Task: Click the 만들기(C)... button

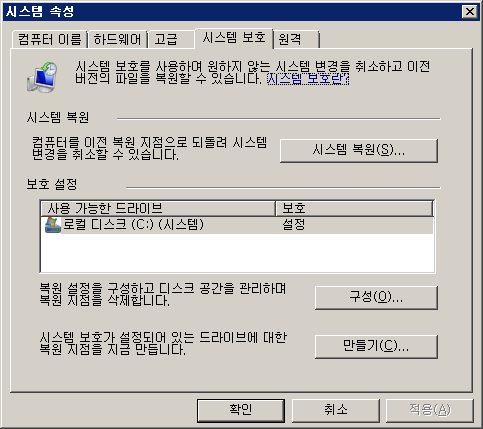Action: [376, 346]
